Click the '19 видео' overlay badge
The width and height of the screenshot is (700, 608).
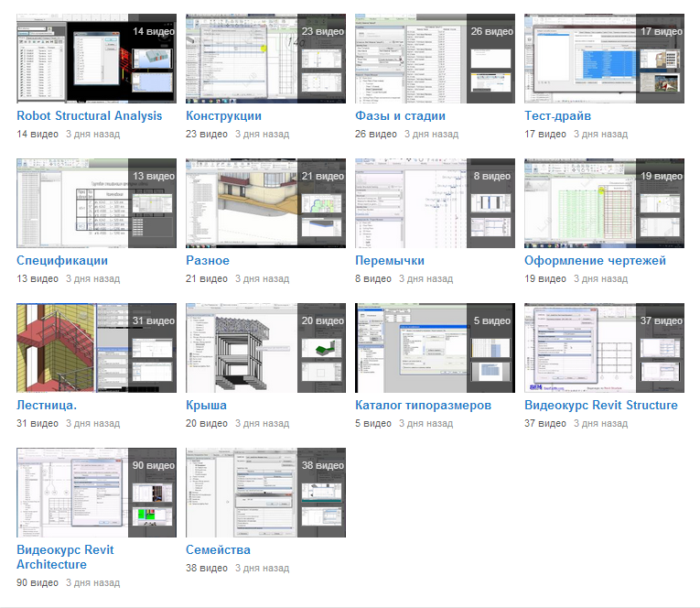click(x=662, y=176)
